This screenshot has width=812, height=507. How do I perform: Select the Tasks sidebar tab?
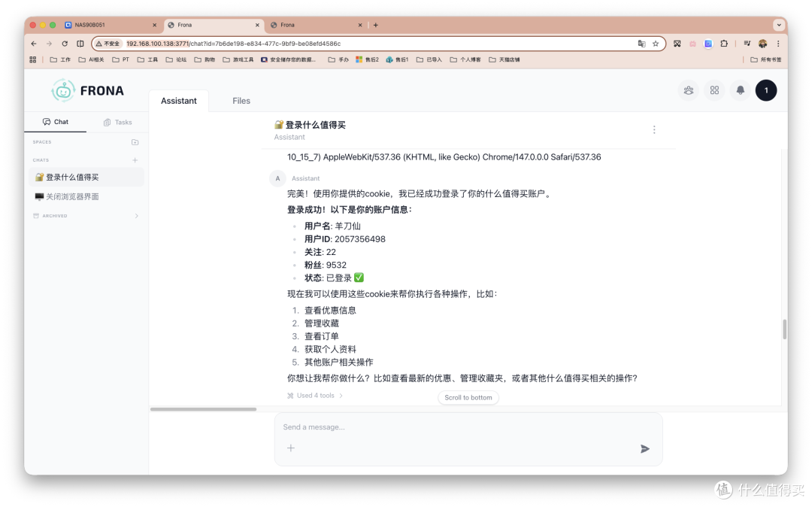[117, 122]
